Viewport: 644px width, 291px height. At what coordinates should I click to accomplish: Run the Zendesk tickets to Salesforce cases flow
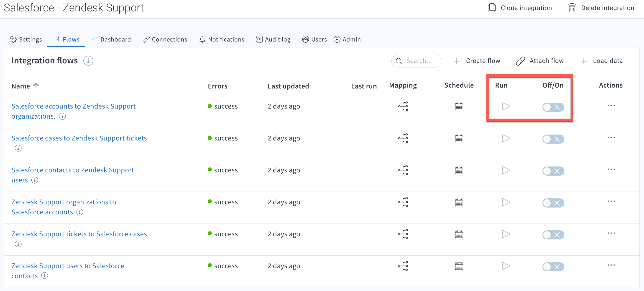(x=506, y=234)
